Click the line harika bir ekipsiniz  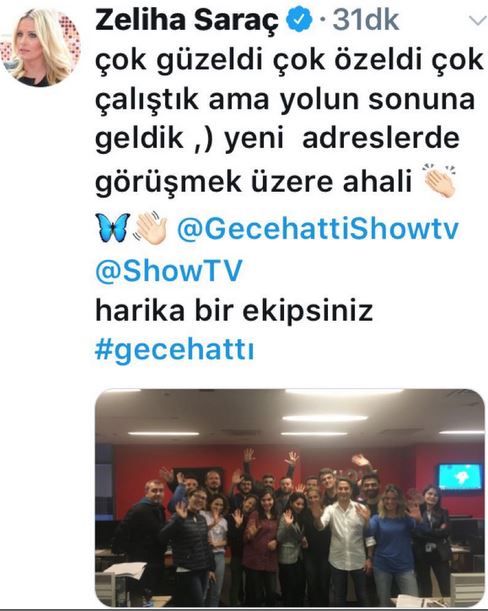(x=234, y=311)
